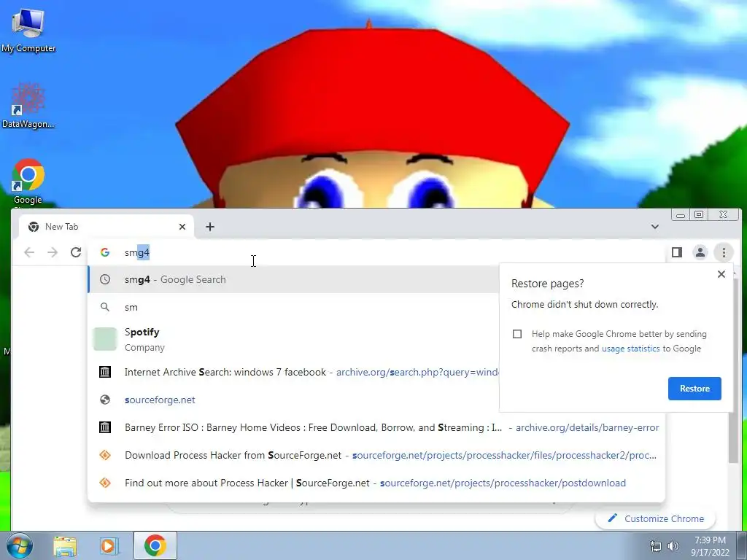Open My Computer desktop icon

coord(28,31)
